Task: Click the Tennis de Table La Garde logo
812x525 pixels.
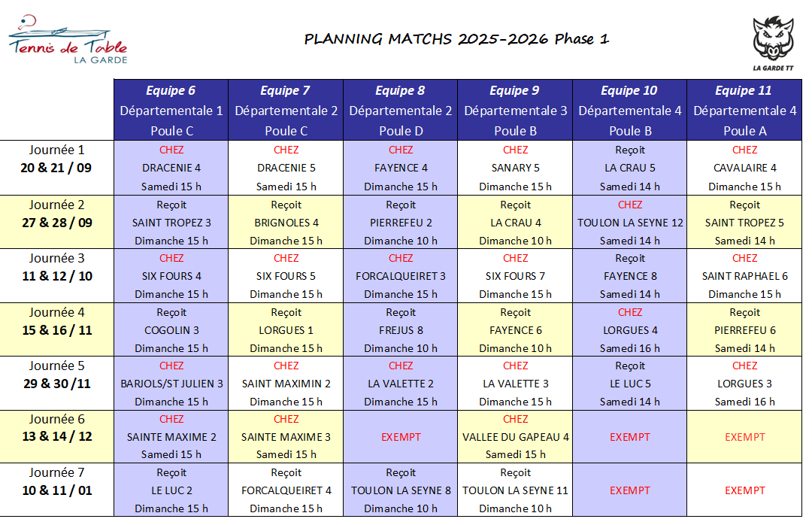Action: 68,39
